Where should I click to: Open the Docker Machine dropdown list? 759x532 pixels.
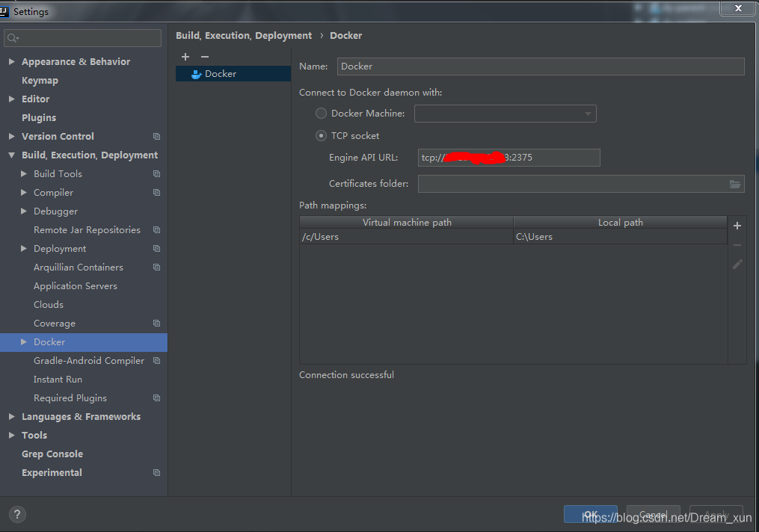click(x=589, y=114)
